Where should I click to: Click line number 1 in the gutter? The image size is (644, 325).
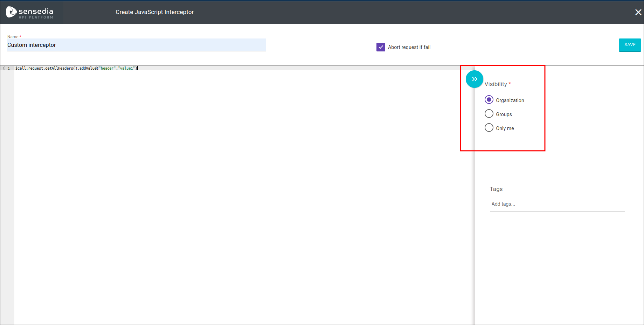(9, 69)
